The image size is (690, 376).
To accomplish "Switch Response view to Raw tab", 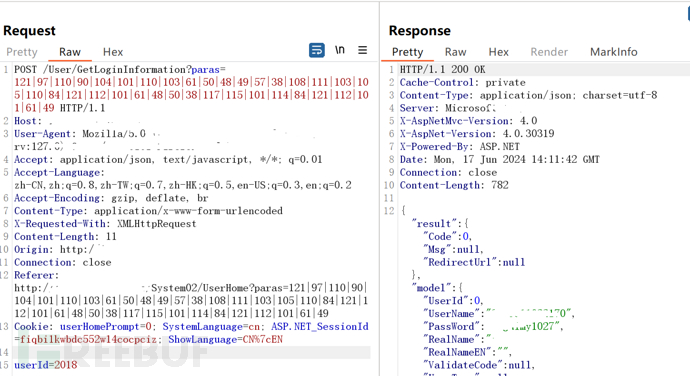I will click(455, 52).
